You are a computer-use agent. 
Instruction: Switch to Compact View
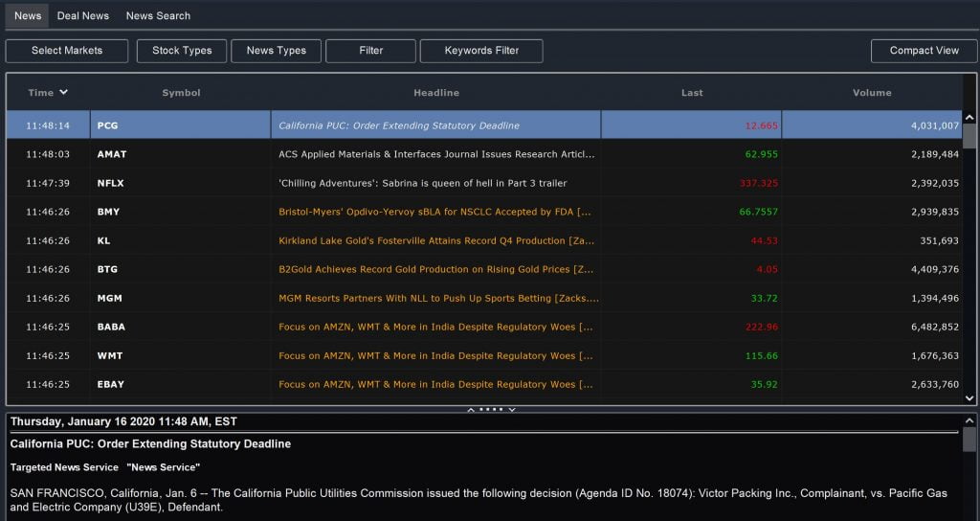(x=924, y=51)
